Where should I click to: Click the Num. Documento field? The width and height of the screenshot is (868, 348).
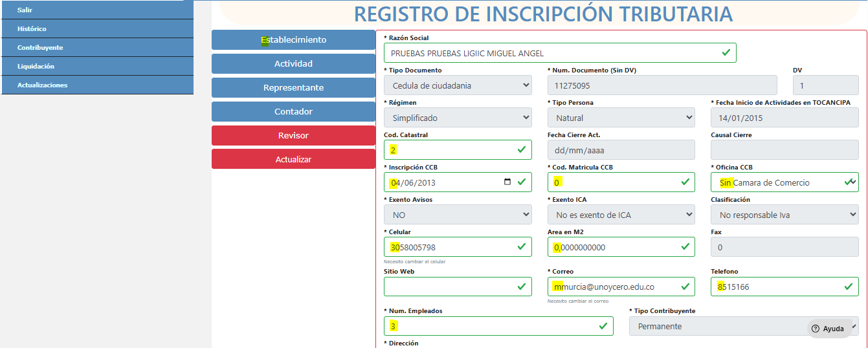pos(662,85)
